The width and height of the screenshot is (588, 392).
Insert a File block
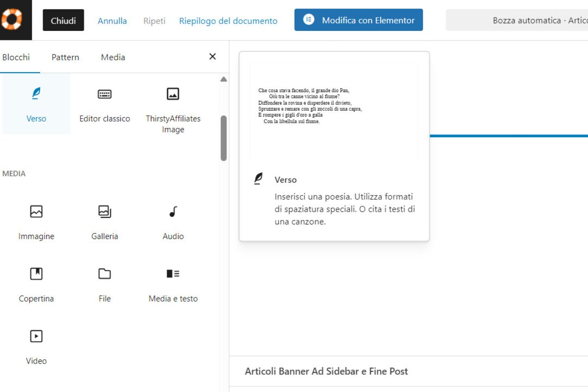pyautogui.click(x=104, y=284)
